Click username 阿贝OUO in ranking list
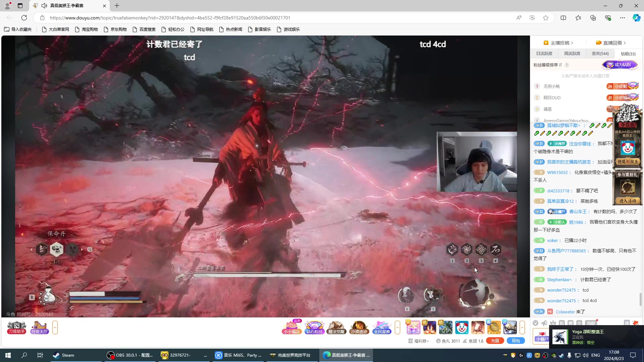 pyautogui.click(x=552, y=98)
